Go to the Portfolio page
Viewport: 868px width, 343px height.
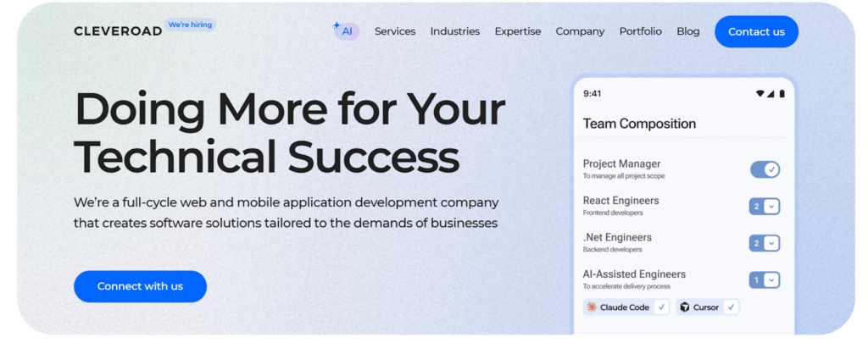coord(640,31)
